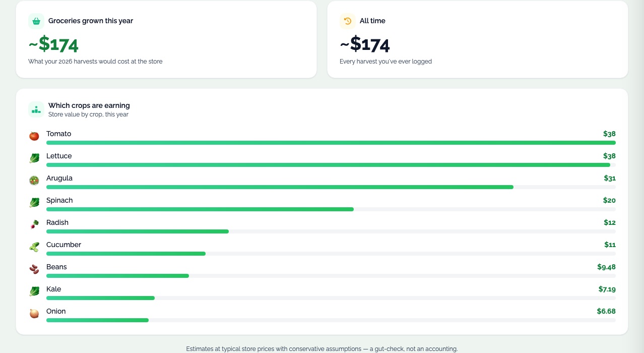Click the Tomato crop label
This screenshot has height=353, width=644.
(59, 134)
